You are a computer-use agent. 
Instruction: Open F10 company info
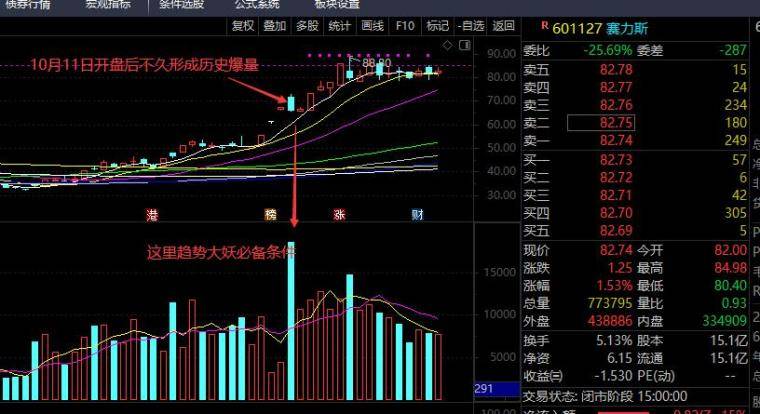[x=405, y=26]
